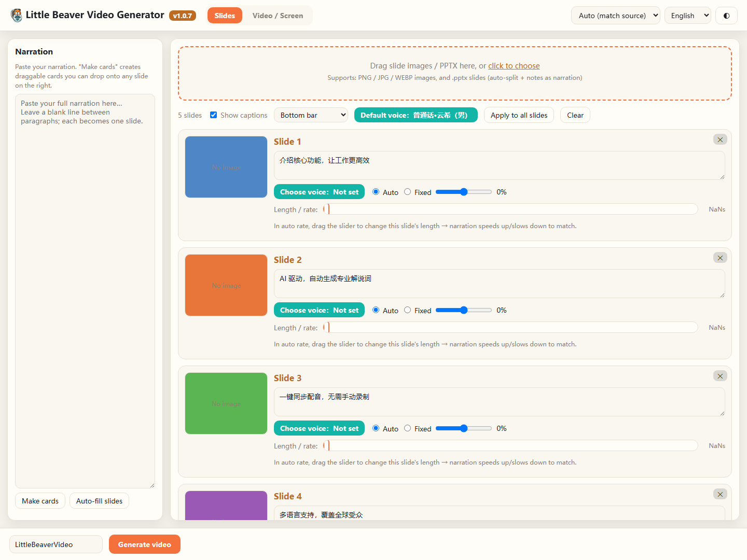Toggle the Show captions checkbox
Viewport: 747px width, 560px height.
pos(213,115)
